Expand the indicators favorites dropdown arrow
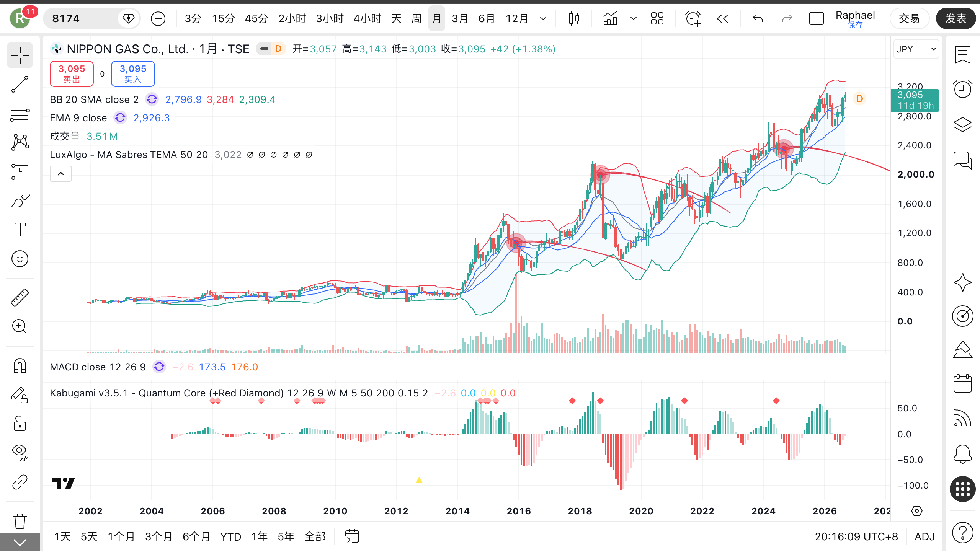This screenshot has width=980, height=551. [634, 18]
